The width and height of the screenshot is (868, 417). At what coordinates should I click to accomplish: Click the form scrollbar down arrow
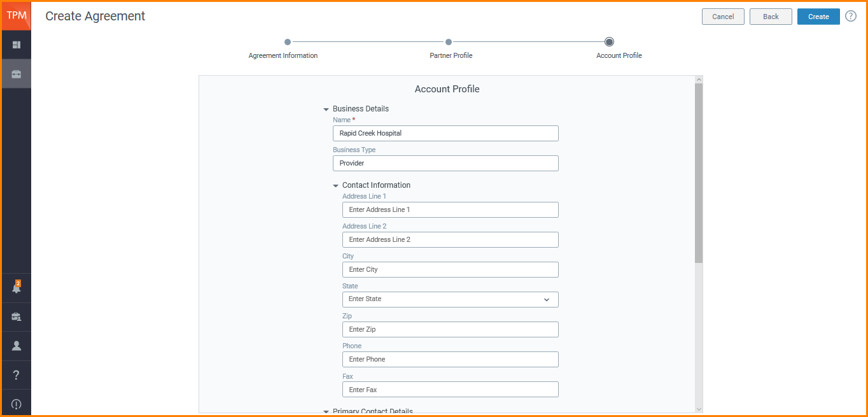699,409
